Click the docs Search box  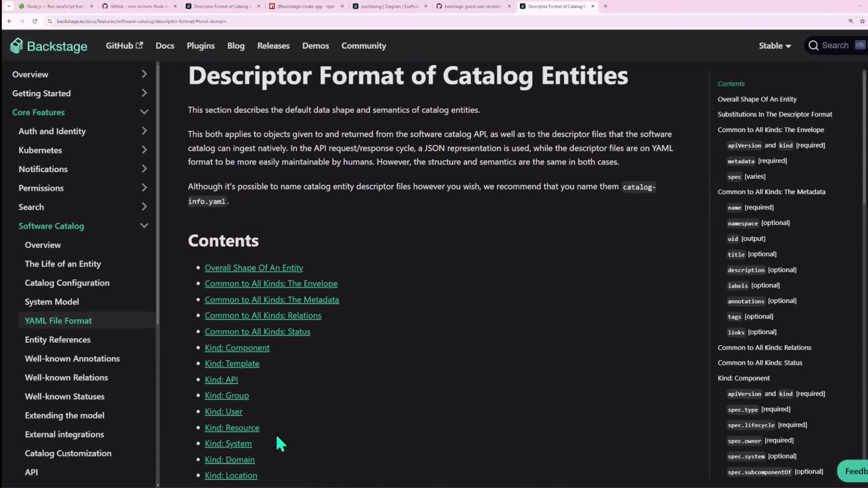(836, 46)
